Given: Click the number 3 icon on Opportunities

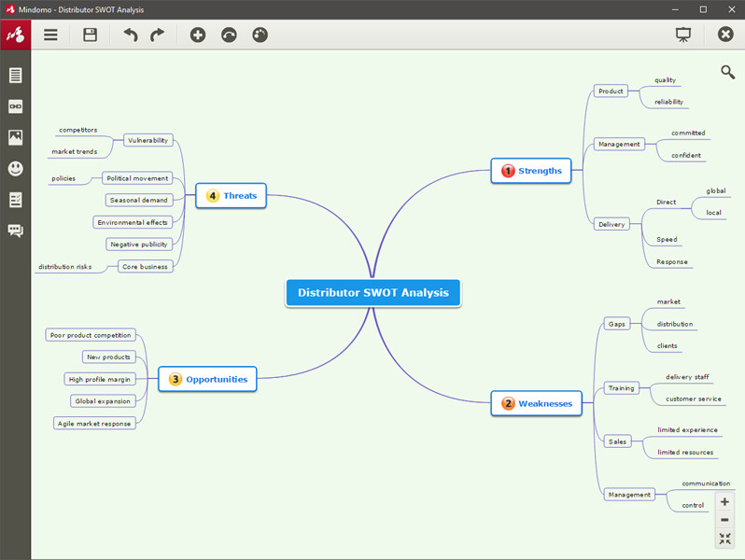Looking at the screenshot, I should coord(176,379).
